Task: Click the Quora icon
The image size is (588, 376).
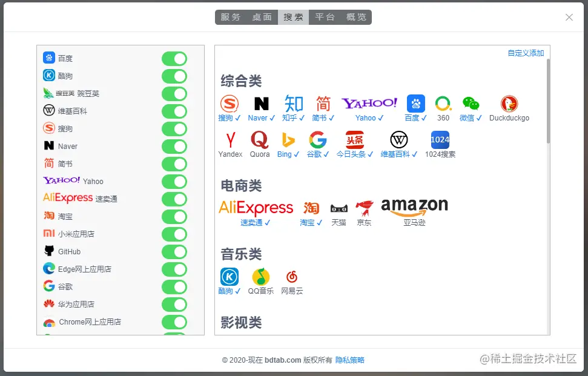Action: (x=260, y=140)
